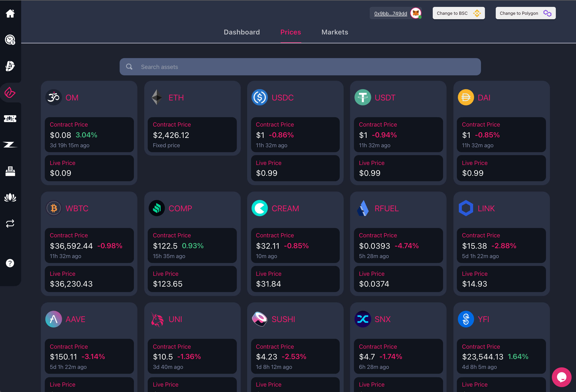
Task: Click the clock-dollar icon in sidebar
Action: 10,40
